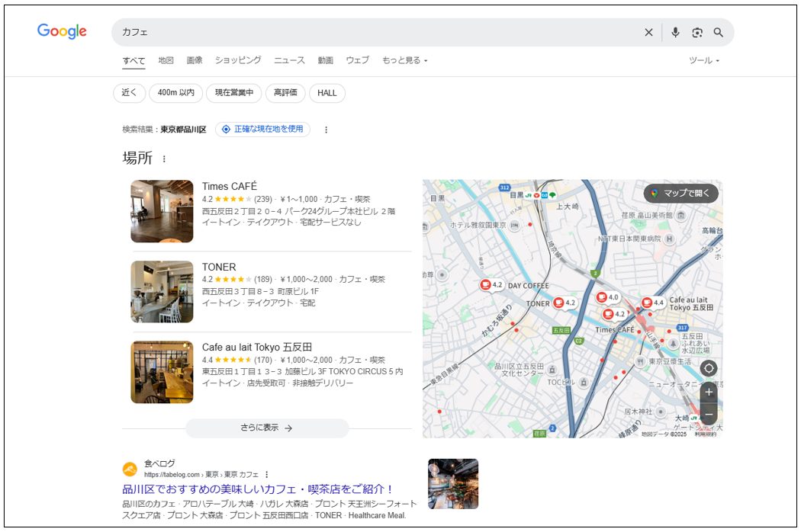Click the 食べログ site name text
Image resolution: width=801 pixels, height=532 pixels.
tap(159, 463)
